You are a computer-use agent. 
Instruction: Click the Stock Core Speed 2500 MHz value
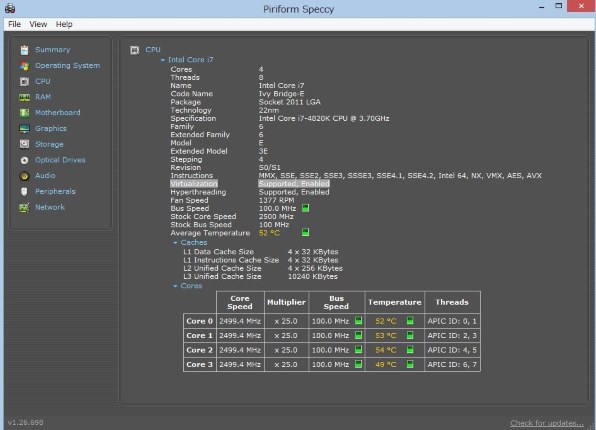pos(276,217)
